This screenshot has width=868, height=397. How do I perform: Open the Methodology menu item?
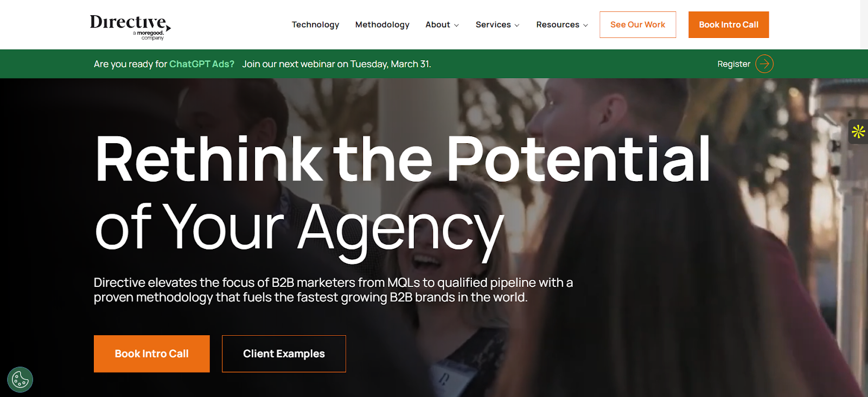click(x=382, y=25)
